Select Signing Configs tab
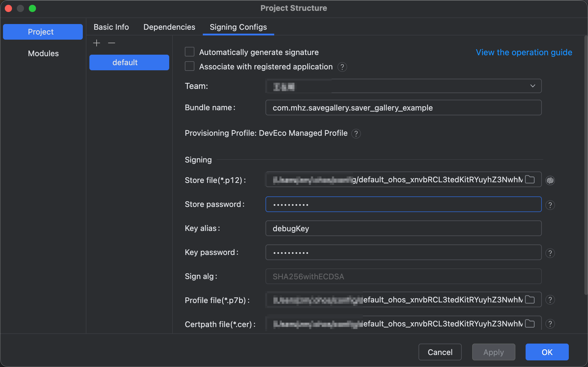The image size is (588, 367). (x=238, y=27)
